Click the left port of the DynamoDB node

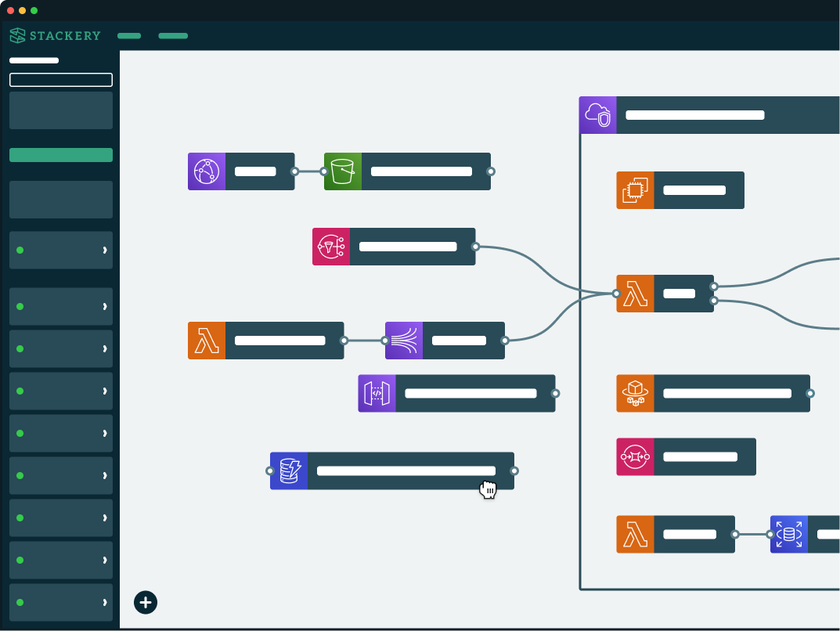(270, 471)
